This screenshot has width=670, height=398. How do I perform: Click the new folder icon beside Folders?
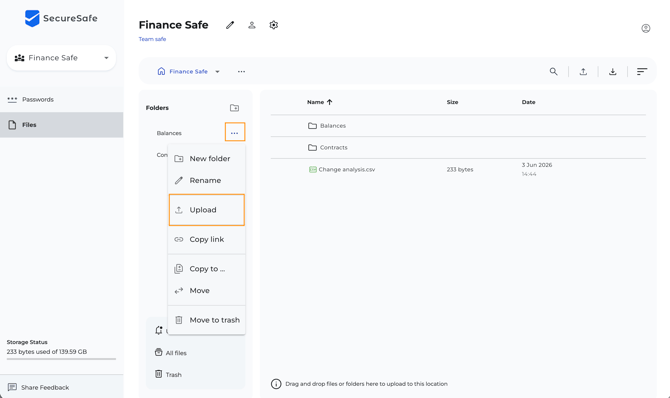[234, 108]
